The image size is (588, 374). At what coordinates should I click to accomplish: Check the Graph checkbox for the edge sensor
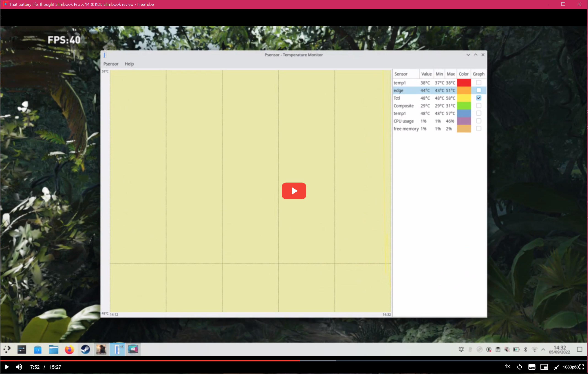coord(479,90)
